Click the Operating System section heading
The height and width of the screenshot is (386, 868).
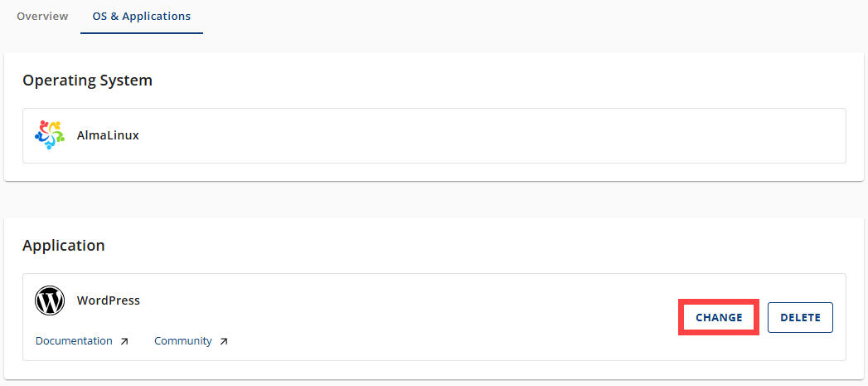[x=87, y=81]
